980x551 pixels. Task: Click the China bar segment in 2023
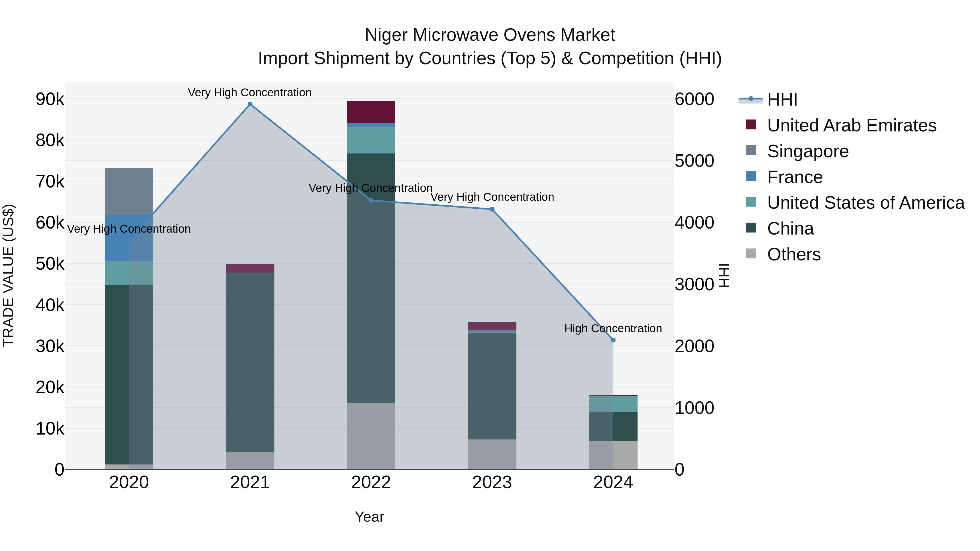[492, 386]
